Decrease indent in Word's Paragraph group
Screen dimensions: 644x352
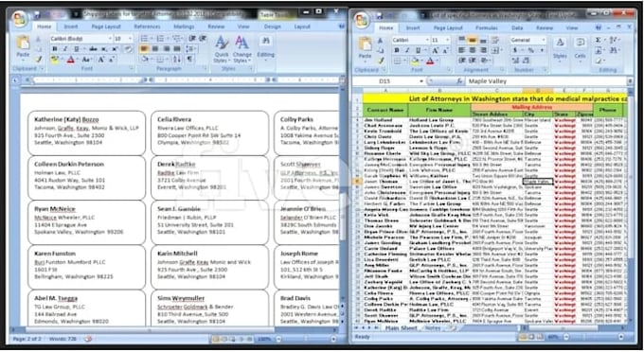[192, 38]
